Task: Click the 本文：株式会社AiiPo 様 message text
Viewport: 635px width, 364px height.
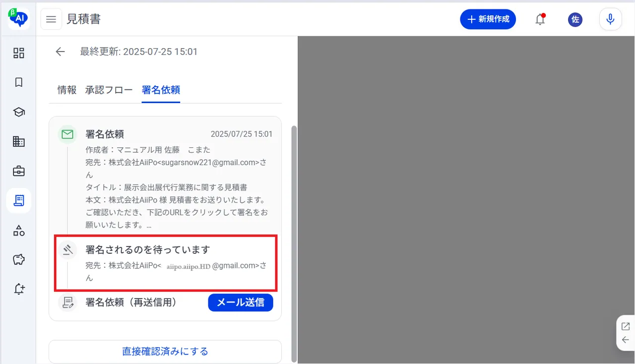Action: (x=177, y=212)
